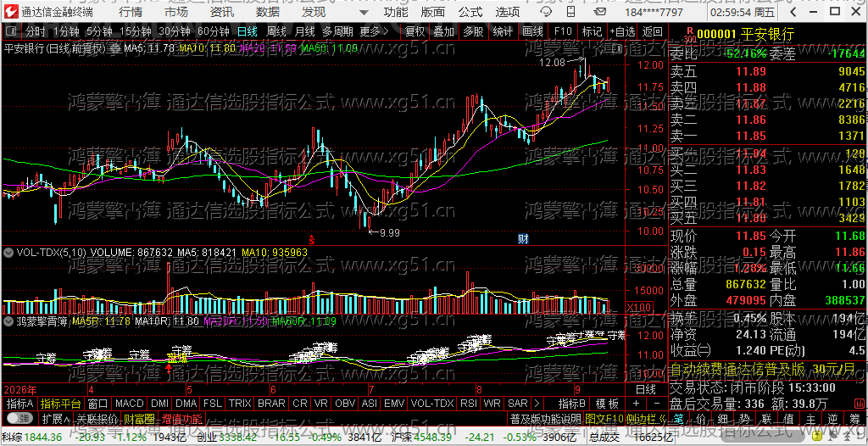868x446 pixels.
Task: Expand the 鸿蒙擎霄簿 indicator panel dropdown
Action: click(8, 321)
